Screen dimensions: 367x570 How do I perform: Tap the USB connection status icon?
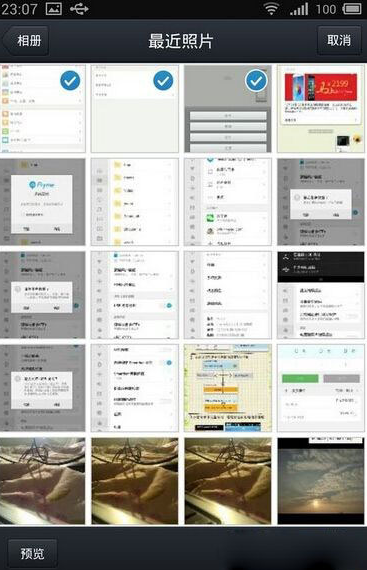(x=79, y=9)
